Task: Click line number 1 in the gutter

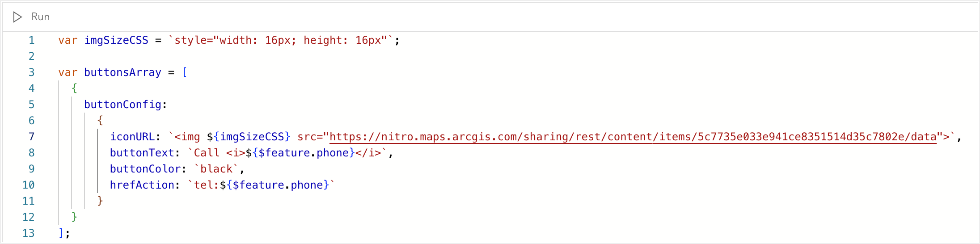Action: coord(31,40)
